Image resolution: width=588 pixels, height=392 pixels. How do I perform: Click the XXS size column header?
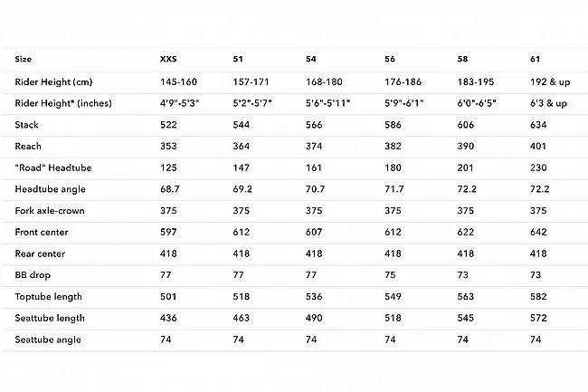point(169,59)
